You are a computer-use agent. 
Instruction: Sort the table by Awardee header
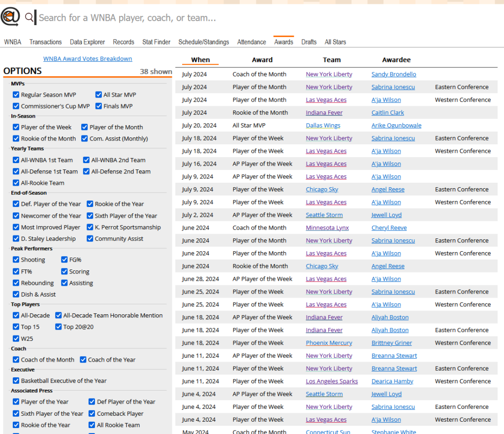click(396, 60)
